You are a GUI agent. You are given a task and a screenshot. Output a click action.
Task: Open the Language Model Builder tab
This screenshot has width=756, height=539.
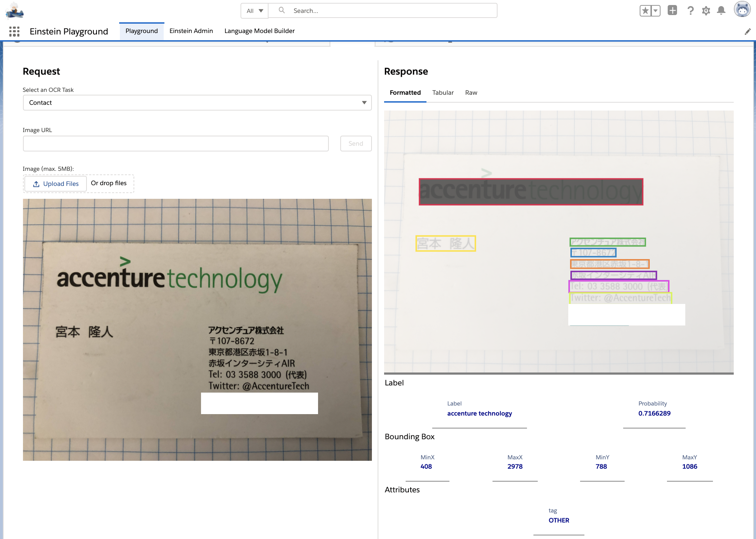click(x=259, y=31)
